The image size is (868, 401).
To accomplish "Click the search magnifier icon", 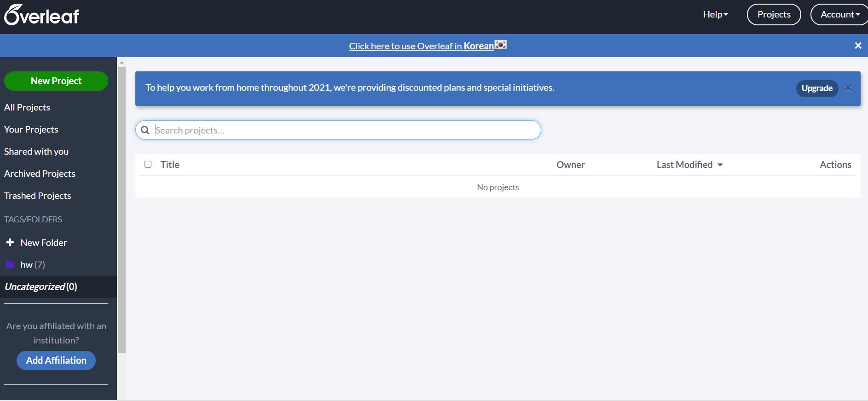I will point(145,130).
